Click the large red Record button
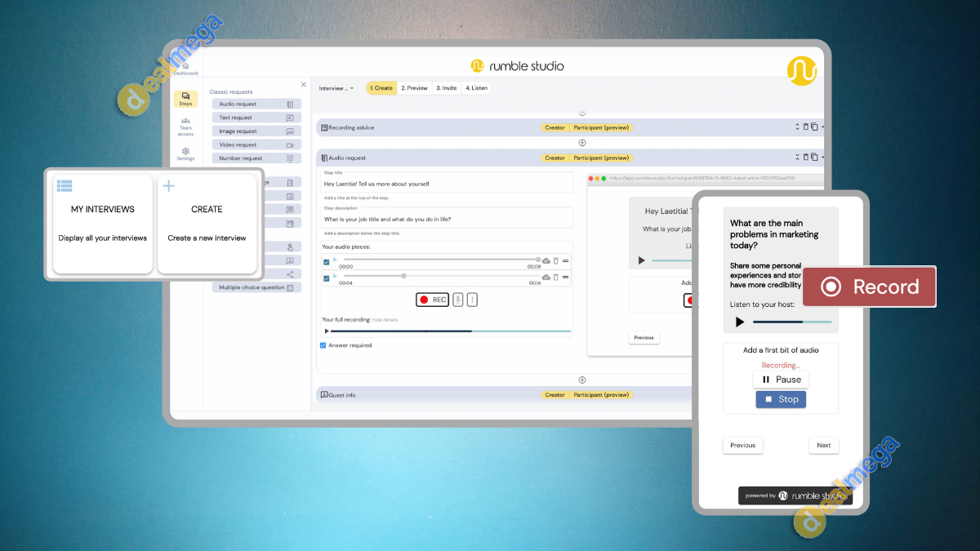Screen dimensions: 980x551 (x=870, y=287)
